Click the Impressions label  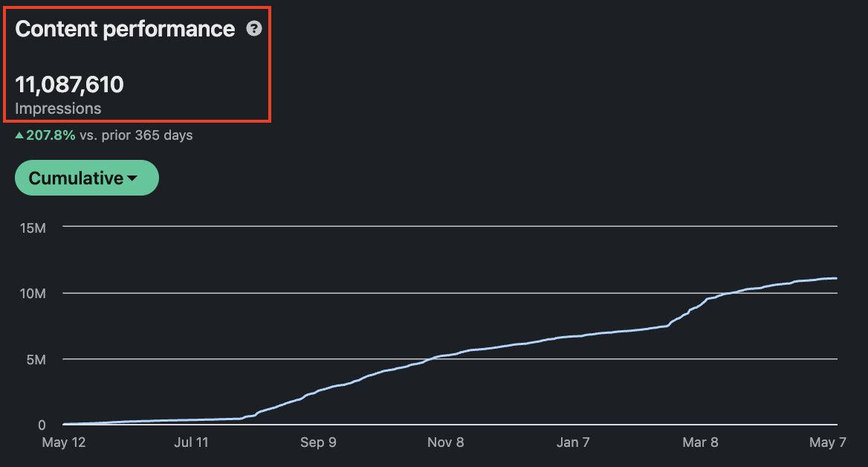click(58, 109)
